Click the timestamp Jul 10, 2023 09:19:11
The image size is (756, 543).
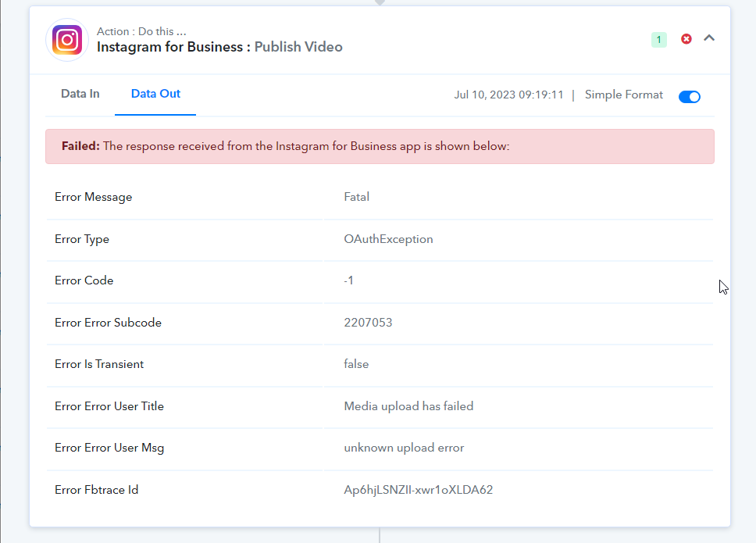(x=508, y=95)
